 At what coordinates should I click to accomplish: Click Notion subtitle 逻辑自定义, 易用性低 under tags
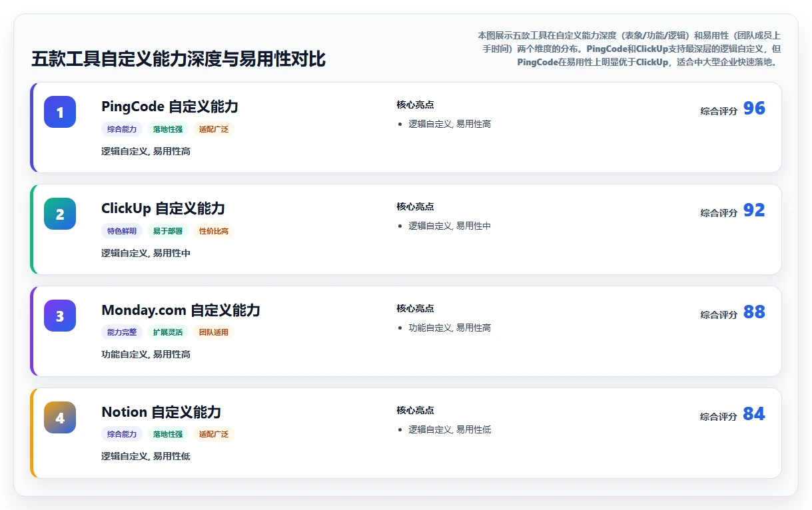(146, 457)
